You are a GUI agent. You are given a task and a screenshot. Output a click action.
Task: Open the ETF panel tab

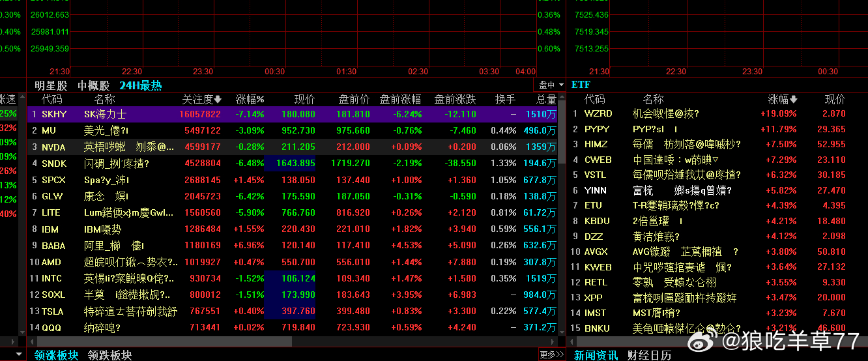581,85
